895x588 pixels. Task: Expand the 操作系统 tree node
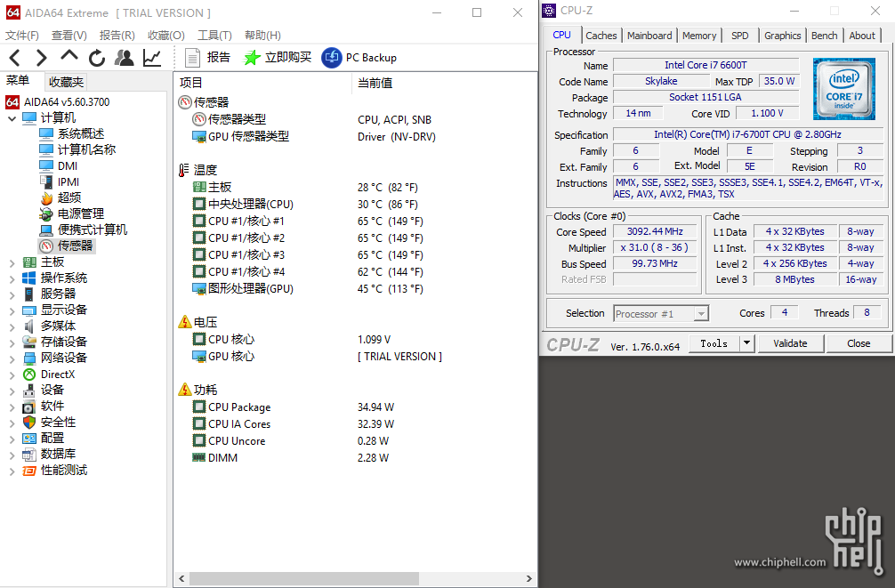pos(12,278)
